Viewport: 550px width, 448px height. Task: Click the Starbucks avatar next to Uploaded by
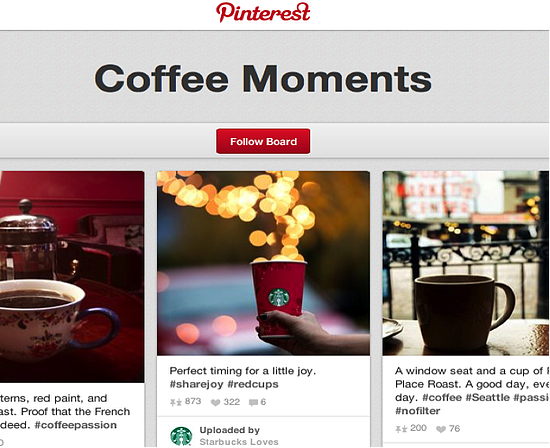point(181,436)
